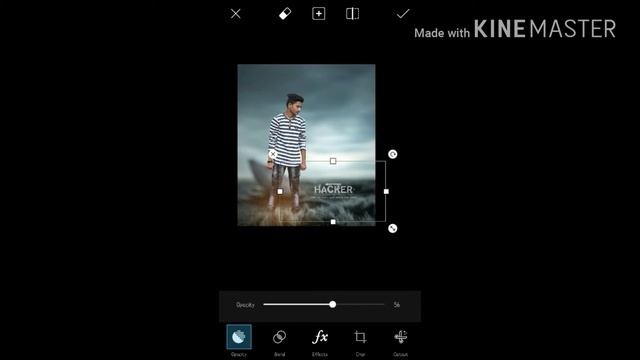Click the man in the striped shirt
The height and width of the screenshot is (360, 640).
tap(288, 151)
